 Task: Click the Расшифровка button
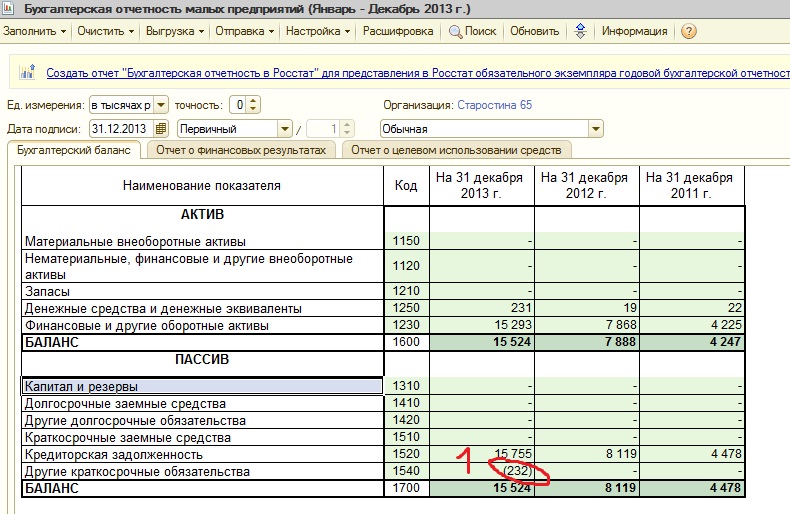point(398,31)
